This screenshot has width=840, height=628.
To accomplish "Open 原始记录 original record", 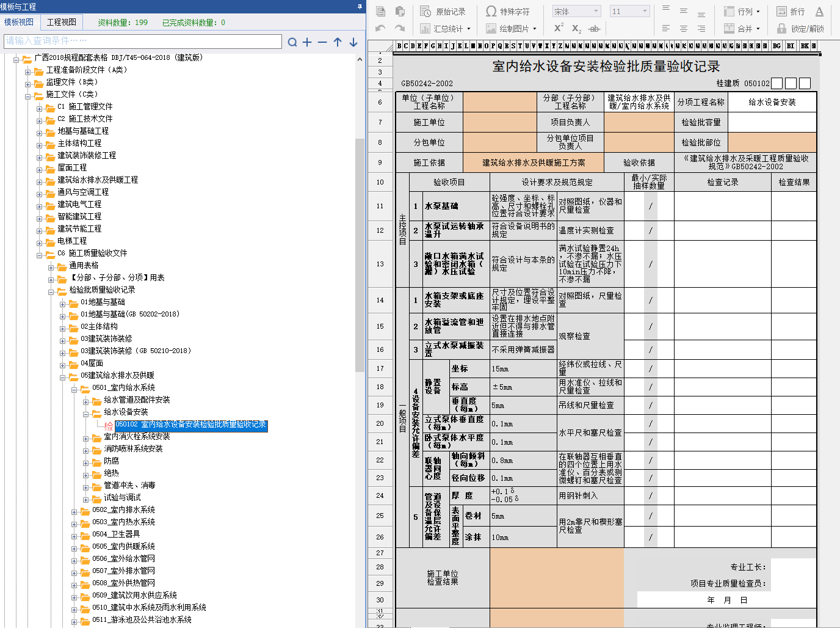I will 443,12.
